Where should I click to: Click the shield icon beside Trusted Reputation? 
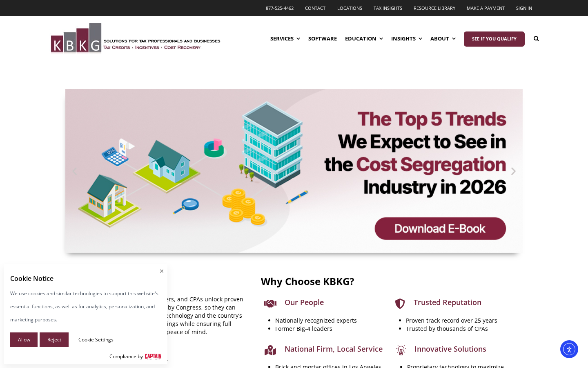tap(400, 303)
